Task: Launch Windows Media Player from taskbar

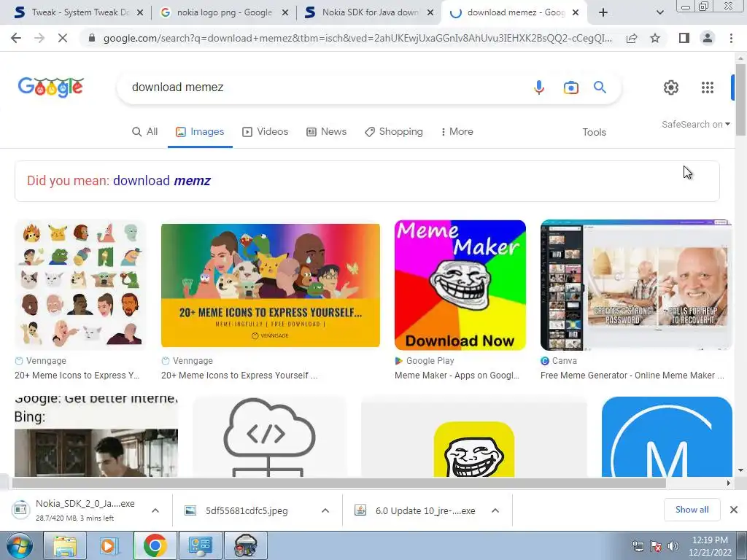Action: (x=109, y=545)
